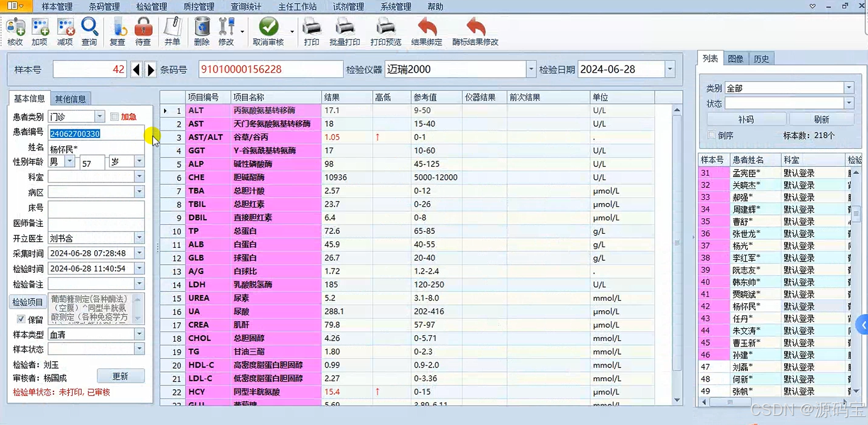Image resolution: width=868 pixels, height=425 pixels.
Task: Open the 性别 男 dropdown
Action: [x=70, y=161]
